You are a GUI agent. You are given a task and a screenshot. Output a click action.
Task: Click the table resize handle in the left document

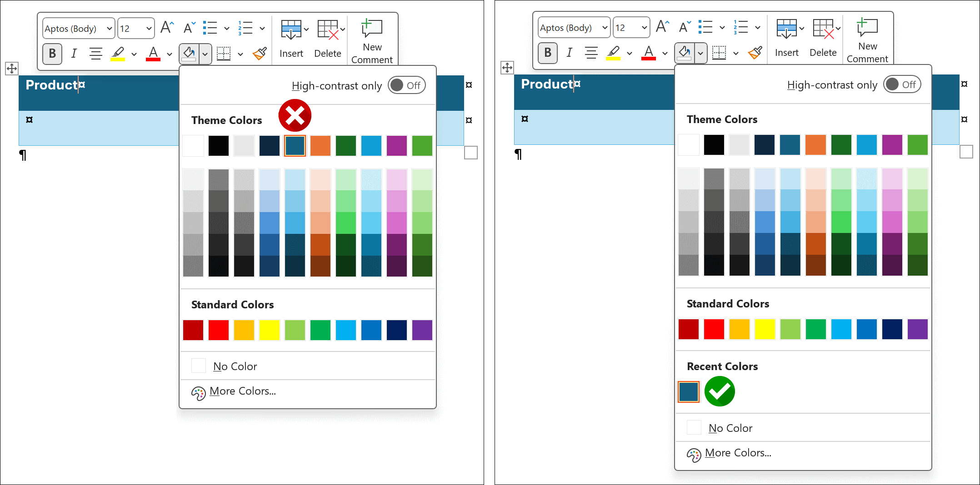[x=471, y=153]
